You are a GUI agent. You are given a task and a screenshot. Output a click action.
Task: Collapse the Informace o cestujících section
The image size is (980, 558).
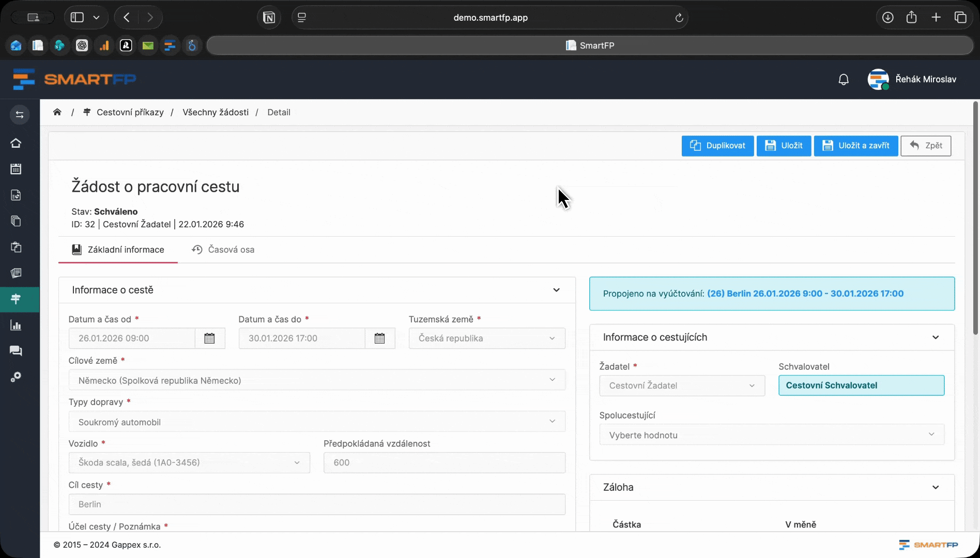935,337
